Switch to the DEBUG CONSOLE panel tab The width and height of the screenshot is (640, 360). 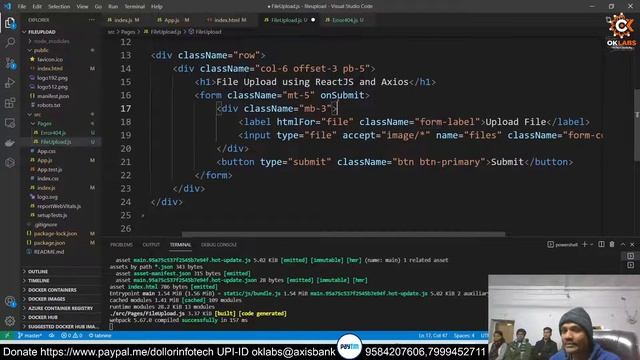pyautogui.click(x=219, y=244)
